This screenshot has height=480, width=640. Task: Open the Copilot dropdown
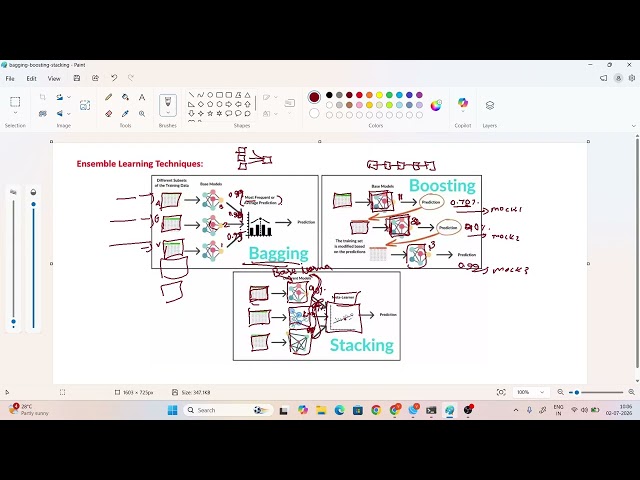463,110
